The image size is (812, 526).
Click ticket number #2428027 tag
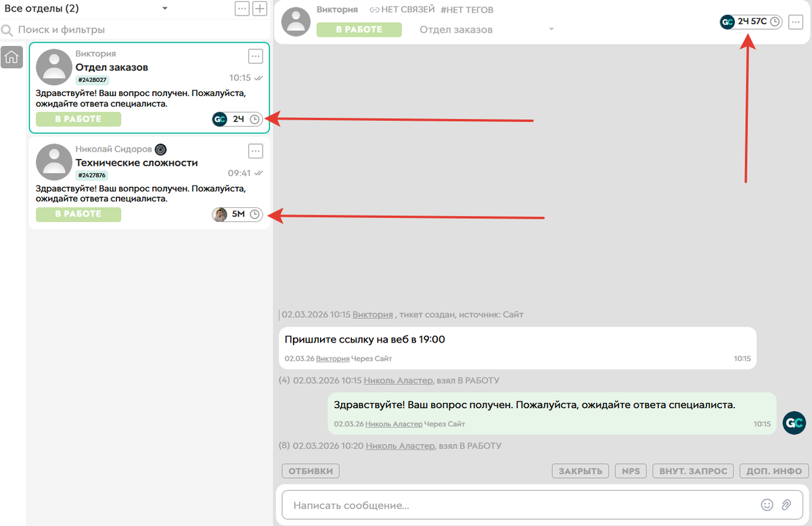92,80
